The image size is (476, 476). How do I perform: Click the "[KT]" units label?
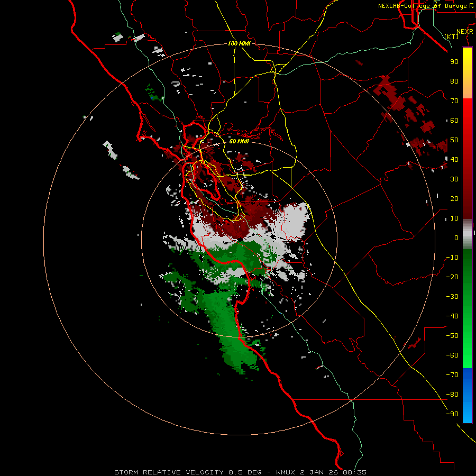[x=451, y=36]
